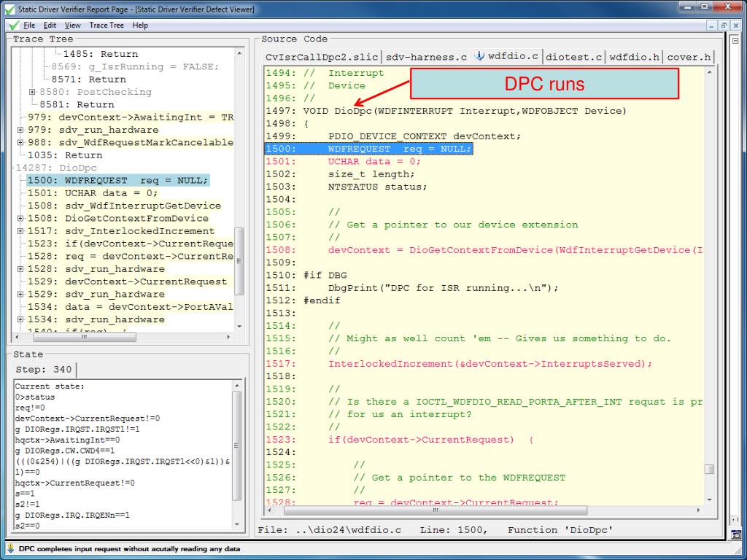The image size is (747, 560).
Task: Expand 1517: sdv_InterlockedIncrement node
Action: (x=20, y=231)
